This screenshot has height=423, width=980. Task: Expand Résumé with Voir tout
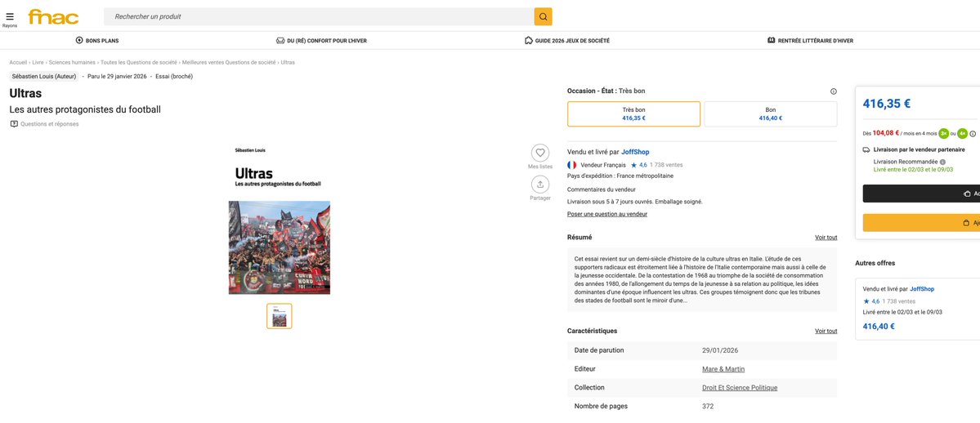[x=826, y=238]
